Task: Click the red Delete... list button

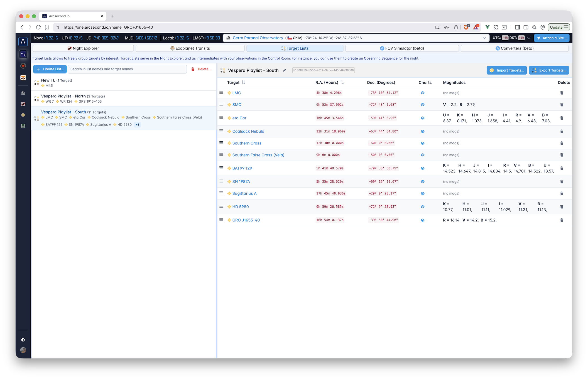Action: [201, 69]
